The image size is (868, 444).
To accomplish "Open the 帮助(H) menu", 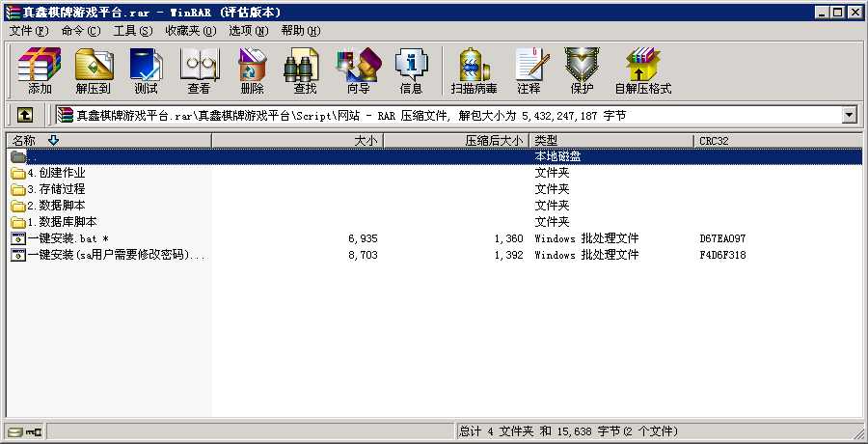I will (x=301, y=31).
